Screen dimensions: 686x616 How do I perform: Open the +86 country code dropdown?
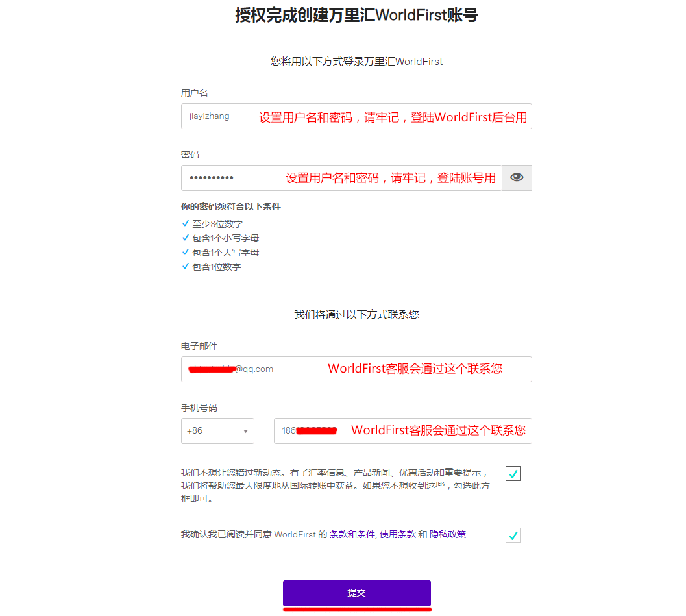click(x=217, y=431)
